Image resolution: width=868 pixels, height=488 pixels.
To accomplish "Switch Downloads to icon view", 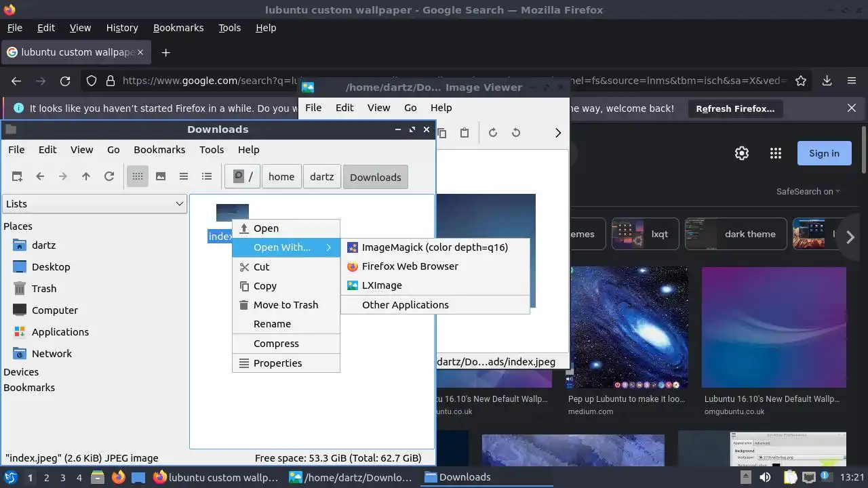I will [138, 176].
